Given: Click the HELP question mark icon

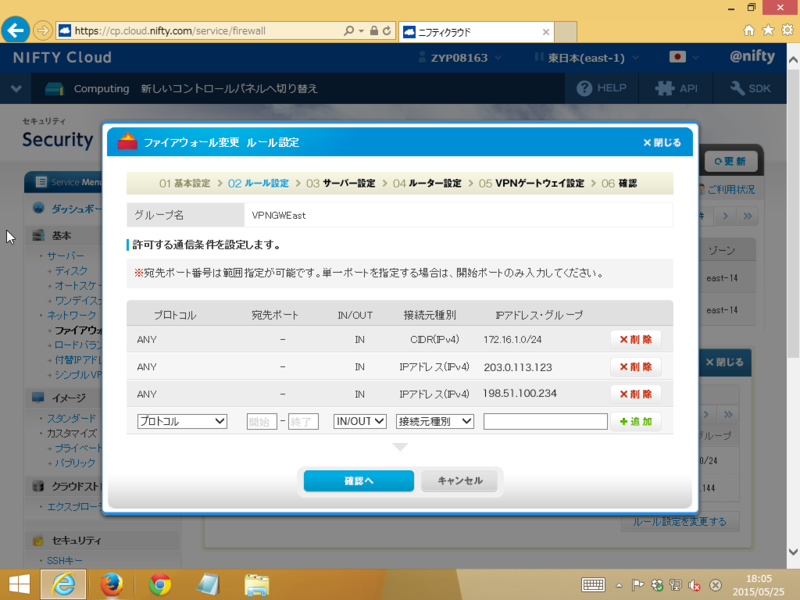Looking at the screenshot, I should 587,88.
